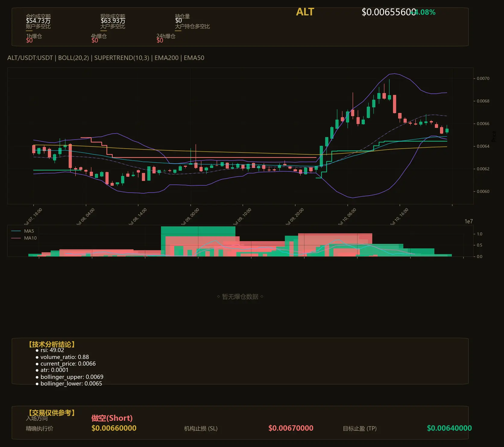The width and height of the screenshot is (504, 447).
Task: Click the bollinger_upper: 0.0069 line
Action: (x=72, y=377)
